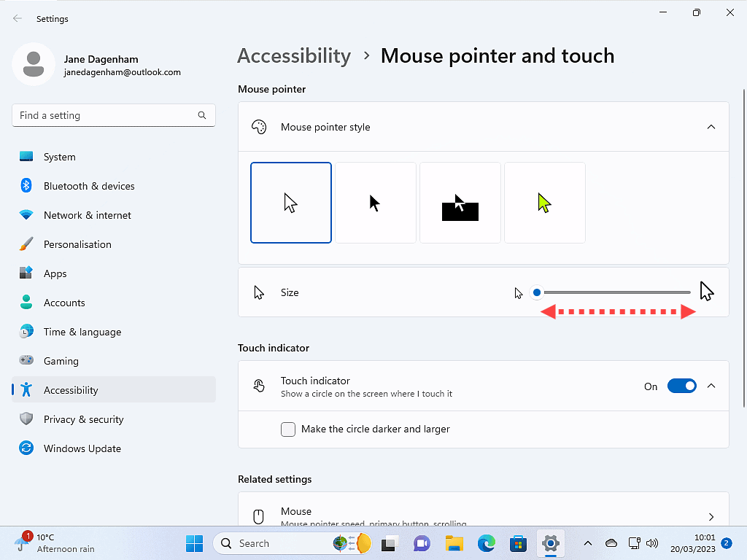Open Privacy & security settings
The height and width of the screenshot is (560, 747).
[x=83, y=419]
